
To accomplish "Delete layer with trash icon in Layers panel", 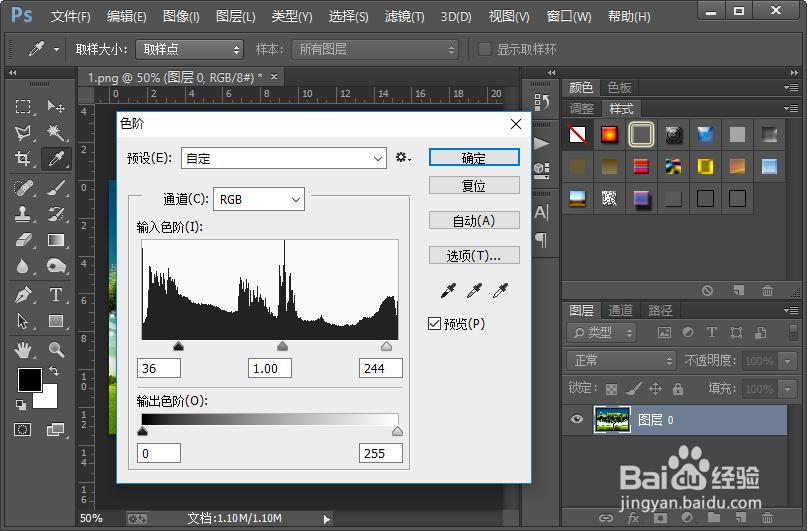I will coord(767,518).
